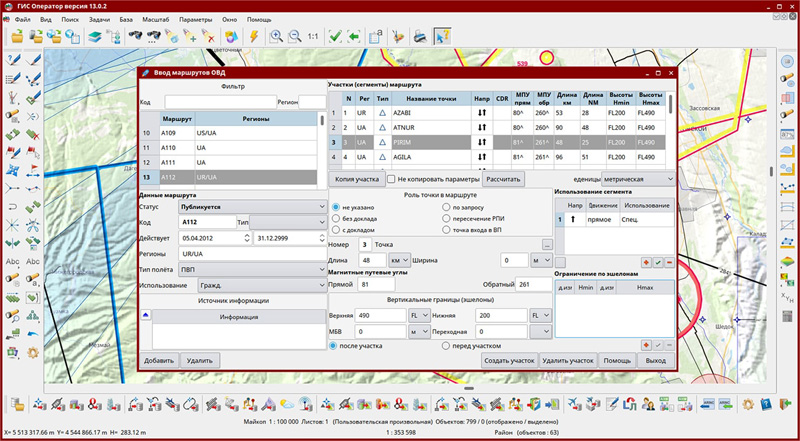Open the Тип полёта dropdown showing ПВП
Image resolution: width=800 pixels, height=441 pixels.
252,270
